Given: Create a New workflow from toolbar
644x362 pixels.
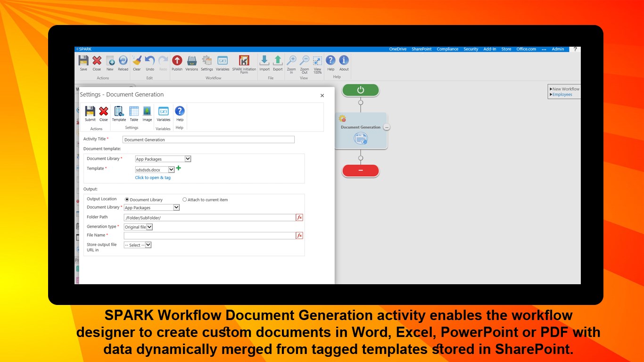Looking at the screenshot, I should pyautogui.click(x=110, y=63).
